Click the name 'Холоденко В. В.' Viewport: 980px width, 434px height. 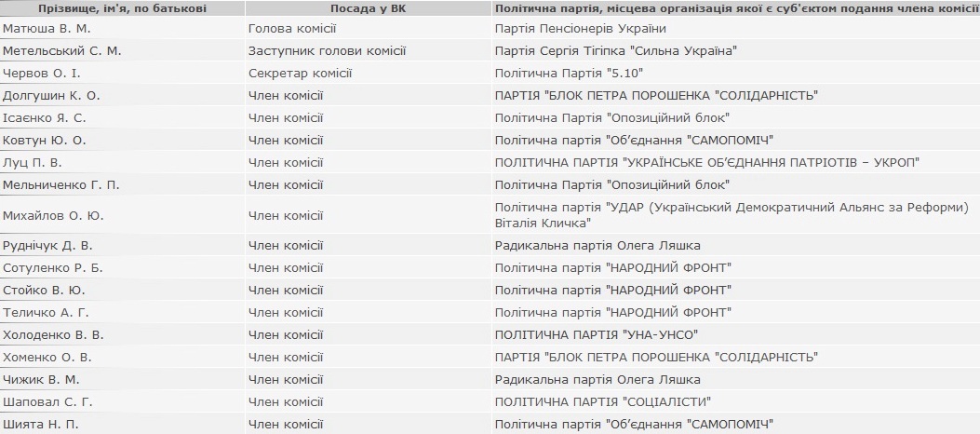[x=54, y=334]
